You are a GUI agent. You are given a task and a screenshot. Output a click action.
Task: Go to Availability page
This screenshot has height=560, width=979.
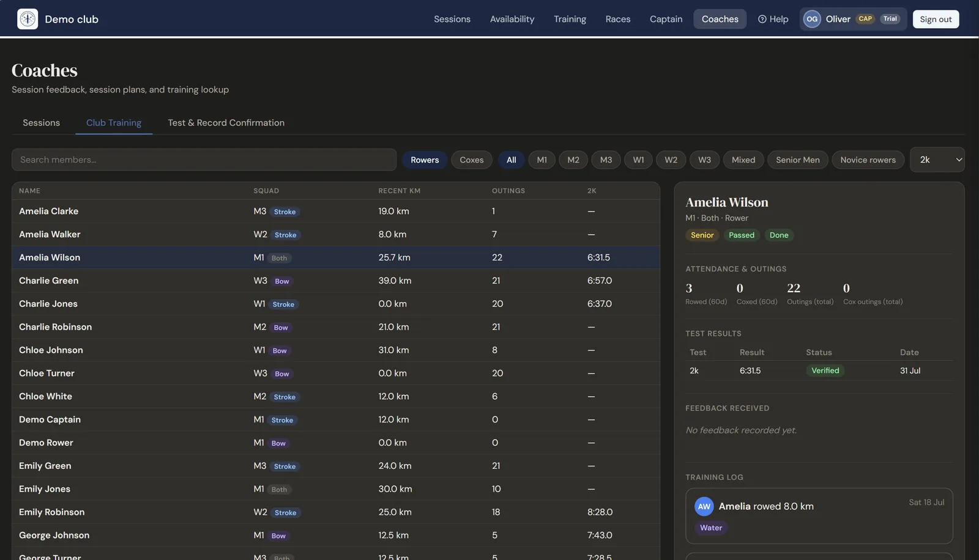click(512, 19)
